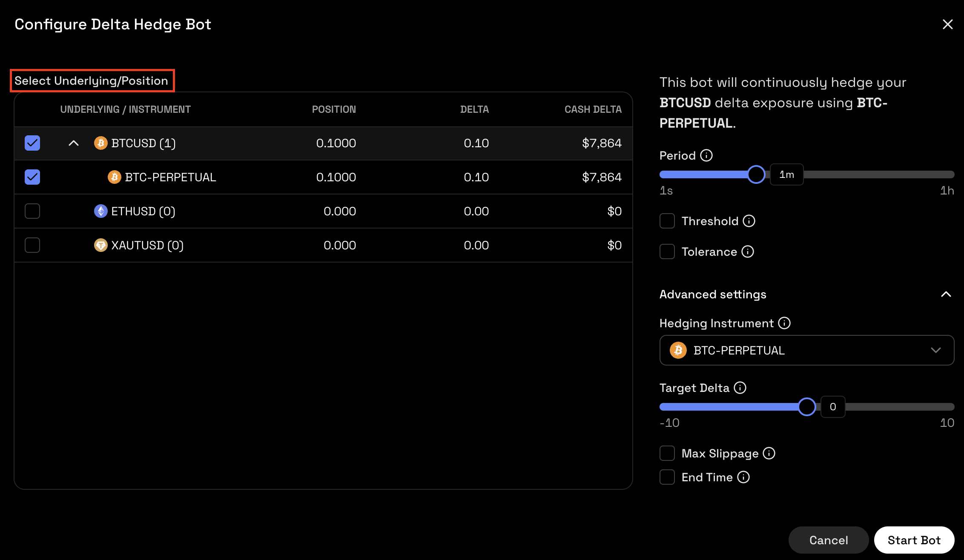
Task: Click the UNDERLYING / INSTRUMENT column header
Action: coord(126,109)
